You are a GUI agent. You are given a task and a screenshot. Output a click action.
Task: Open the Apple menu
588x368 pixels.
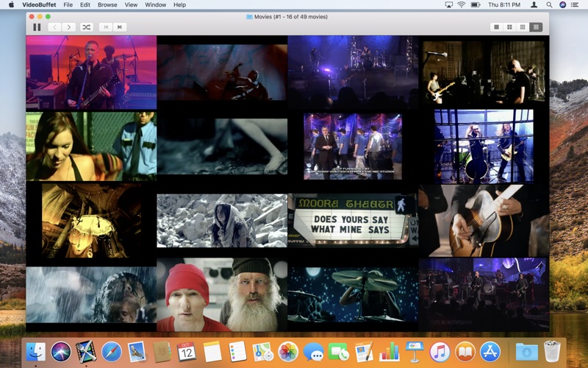pos(11,4)
